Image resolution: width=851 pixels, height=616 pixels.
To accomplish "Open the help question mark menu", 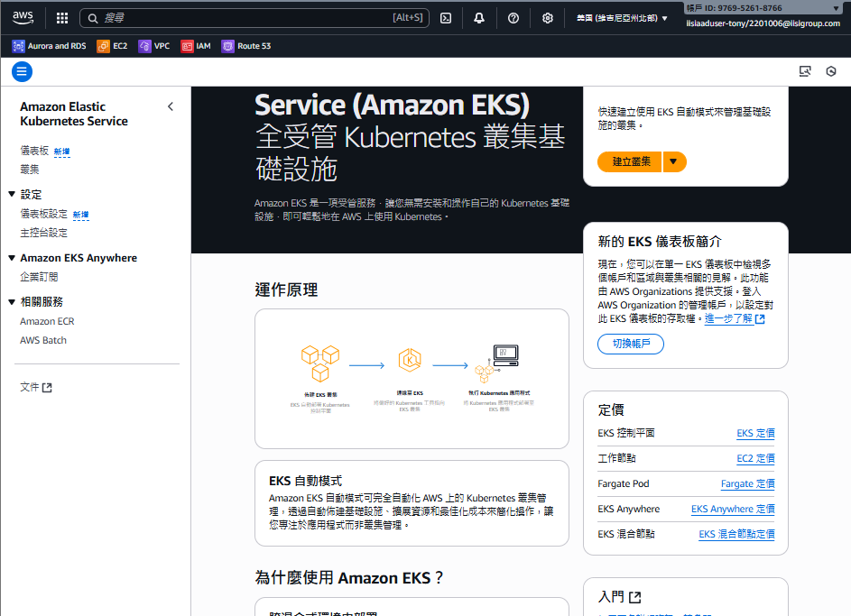I will pos(513,18).
